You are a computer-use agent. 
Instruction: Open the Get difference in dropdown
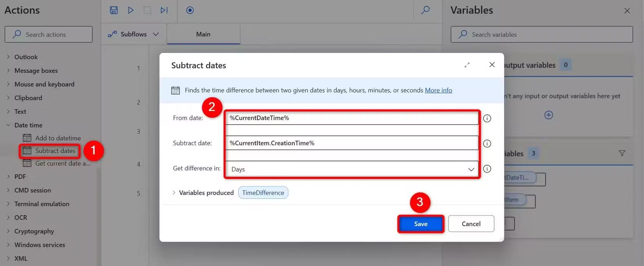[x=352, y=169]
